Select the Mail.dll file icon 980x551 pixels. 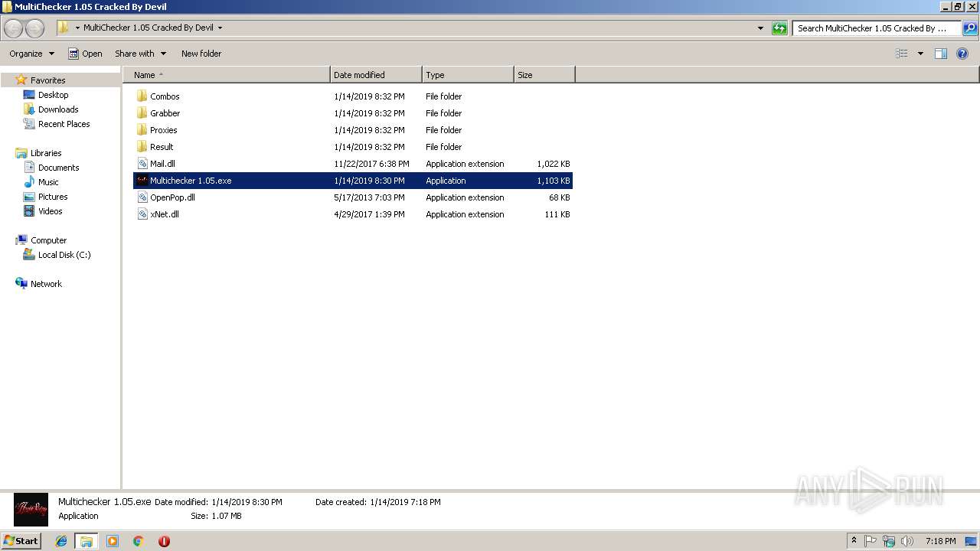(x=142, y=164)
